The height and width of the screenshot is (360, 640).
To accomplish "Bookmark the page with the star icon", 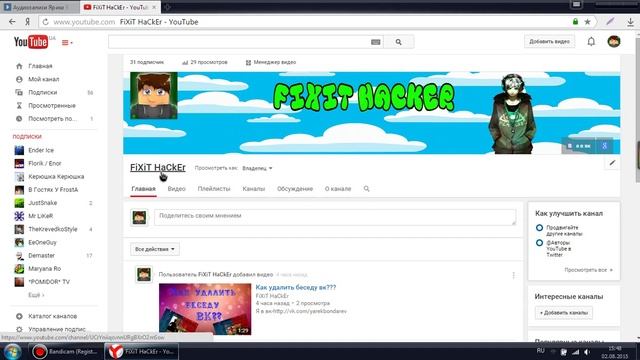I will [x=587, y=22].
